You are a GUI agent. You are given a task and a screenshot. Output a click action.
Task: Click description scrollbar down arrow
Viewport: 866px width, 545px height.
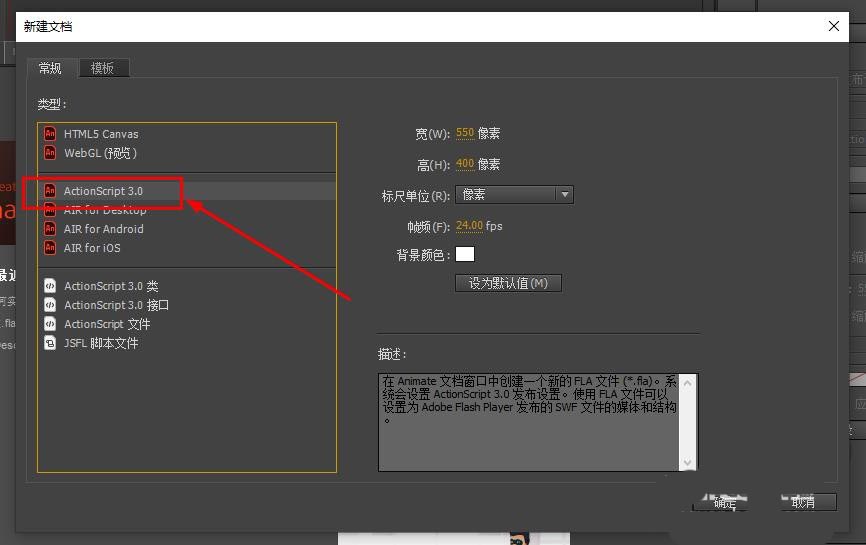pos(688,463)
